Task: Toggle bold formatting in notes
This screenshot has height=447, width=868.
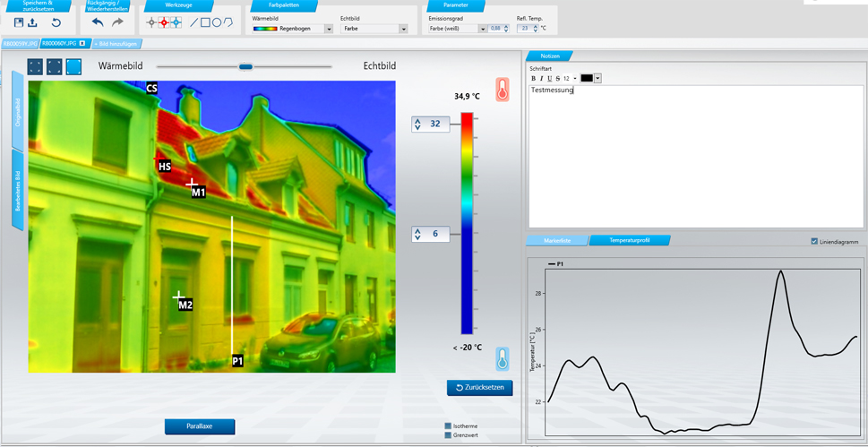Action: 534,79
